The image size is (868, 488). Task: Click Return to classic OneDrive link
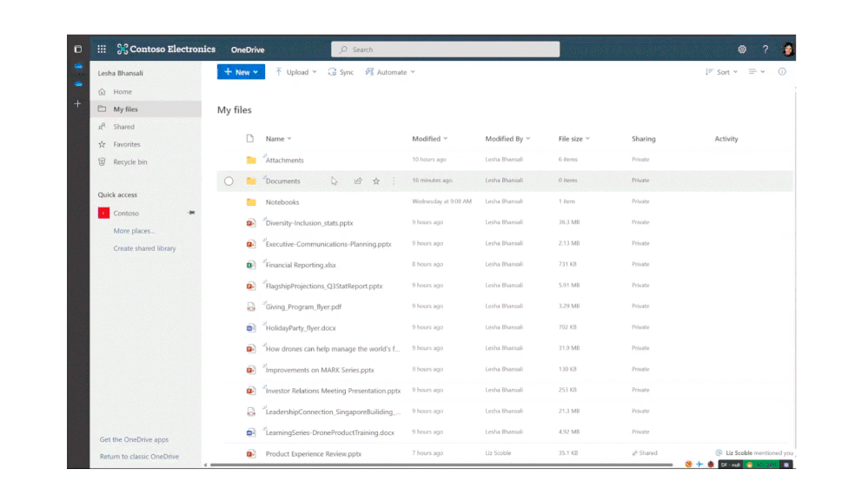tap(139, 457)
